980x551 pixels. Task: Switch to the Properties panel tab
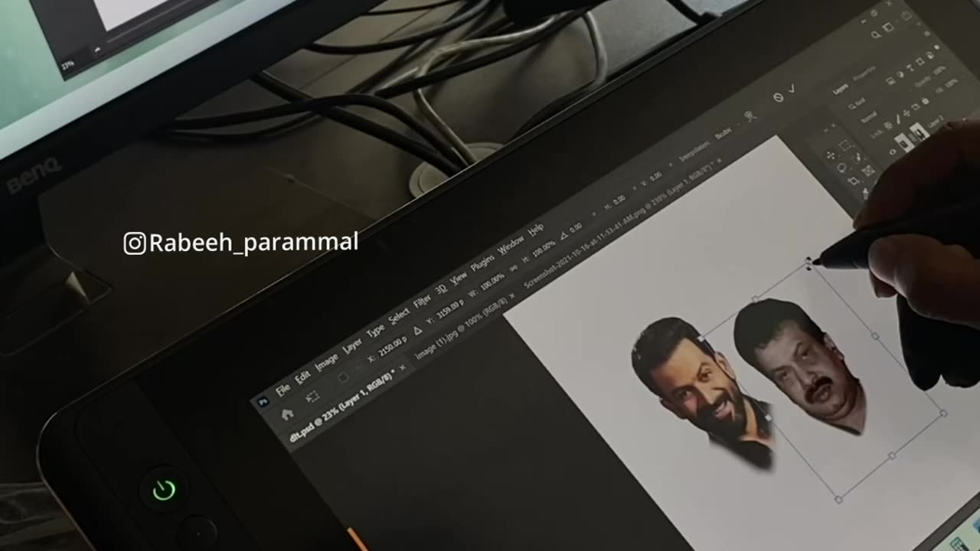click(864, 73)
